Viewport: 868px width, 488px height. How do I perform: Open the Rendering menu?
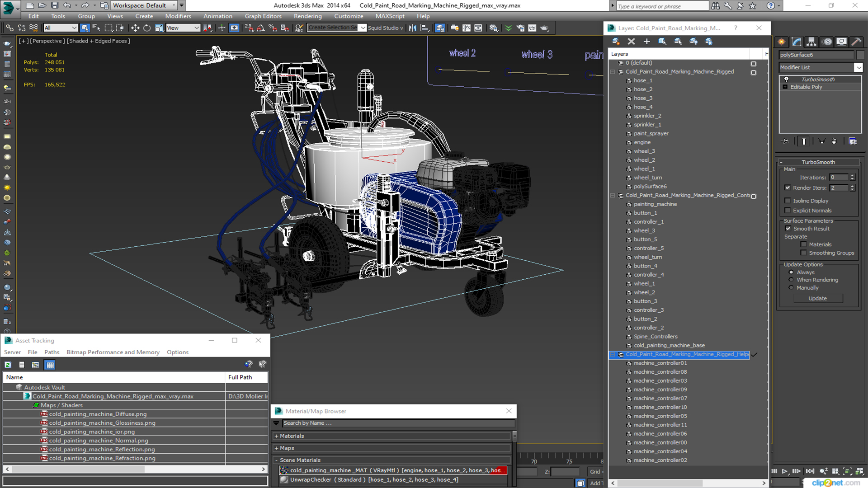[307, 16]
